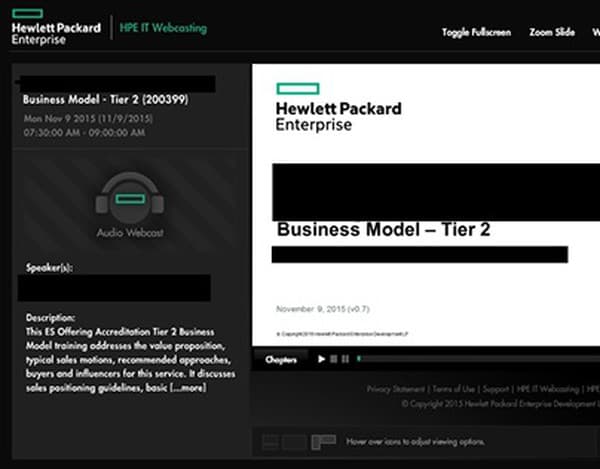Click the Hewlett Packard Enterprise header logo

[x=56, y=32]
